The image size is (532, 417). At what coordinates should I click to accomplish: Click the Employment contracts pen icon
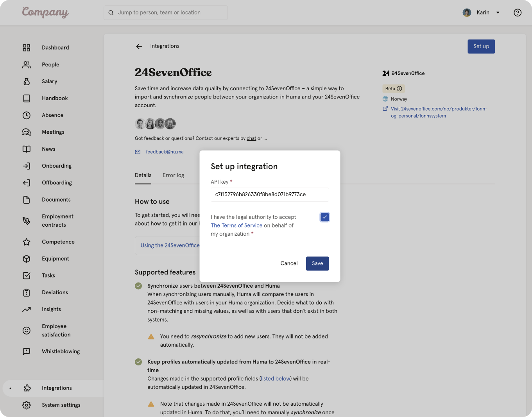tap(27, 221)
